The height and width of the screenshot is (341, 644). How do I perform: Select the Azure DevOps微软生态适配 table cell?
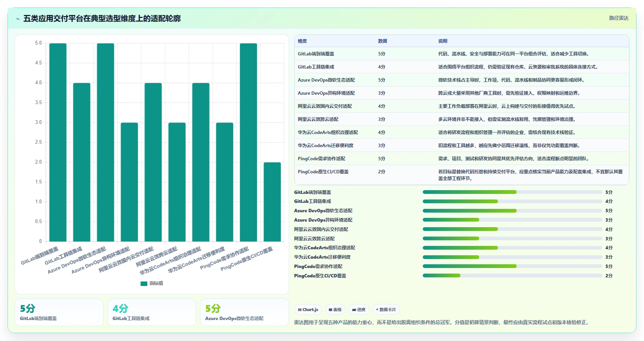[x=326, y=80]
